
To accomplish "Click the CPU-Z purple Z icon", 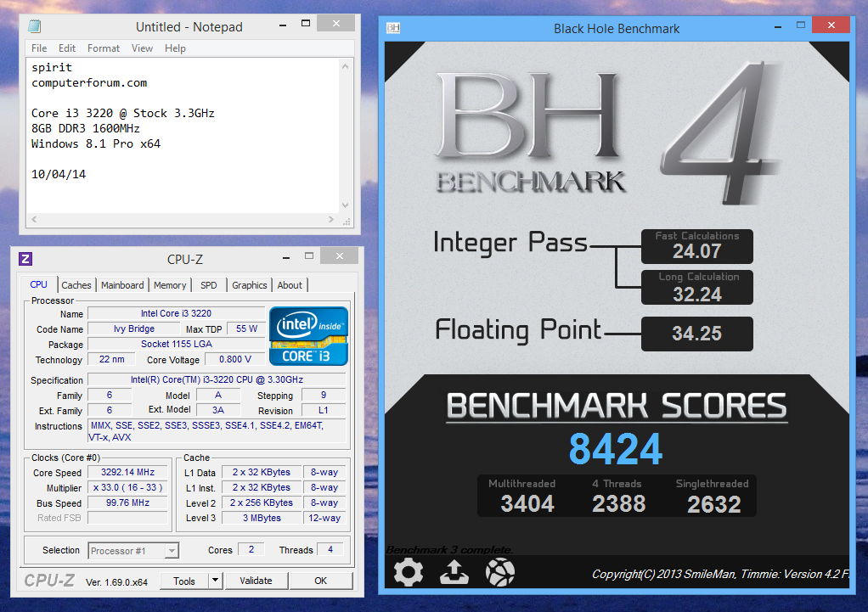I will coord(25,258).
